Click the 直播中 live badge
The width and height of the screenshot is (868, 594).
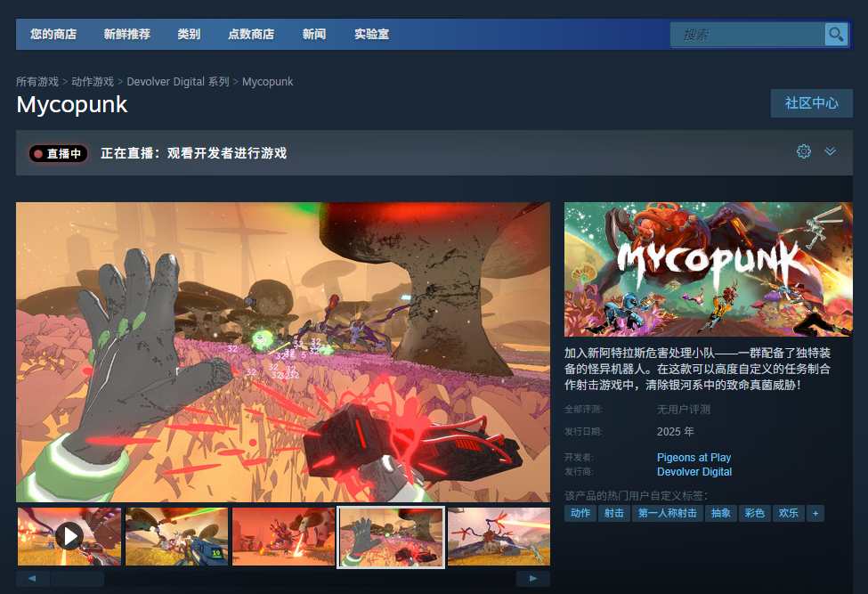[x=58, y=153]
